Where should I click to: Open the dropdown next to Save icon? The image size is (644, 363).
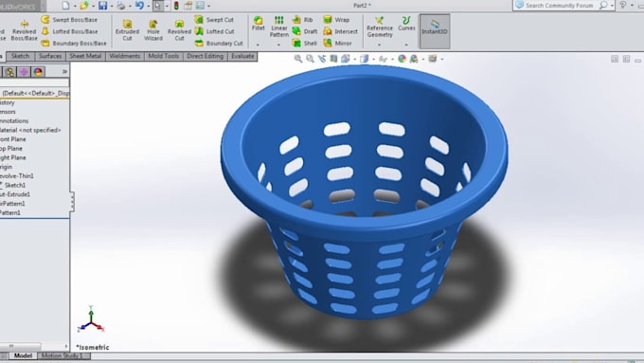pyautogui.click(x=112, y=7)
